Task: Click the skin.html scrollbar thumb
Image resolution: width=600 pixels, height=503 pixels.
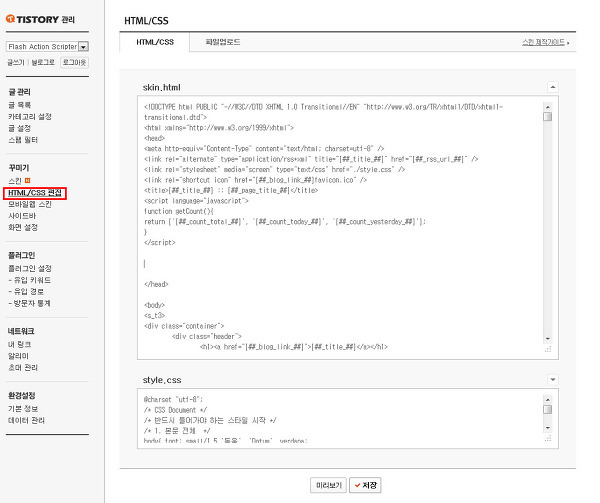Action: [548, 116]
